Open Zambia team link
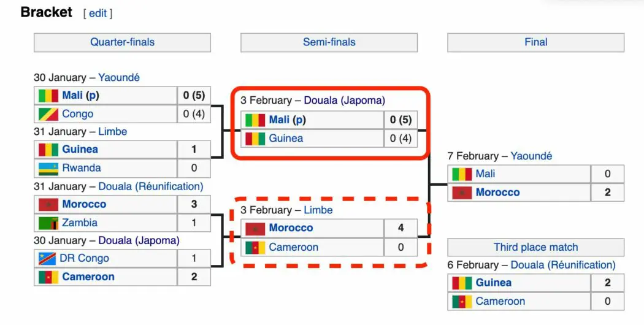Image resolution: width=644 pixels, height=325 pixels. point(80,223)
